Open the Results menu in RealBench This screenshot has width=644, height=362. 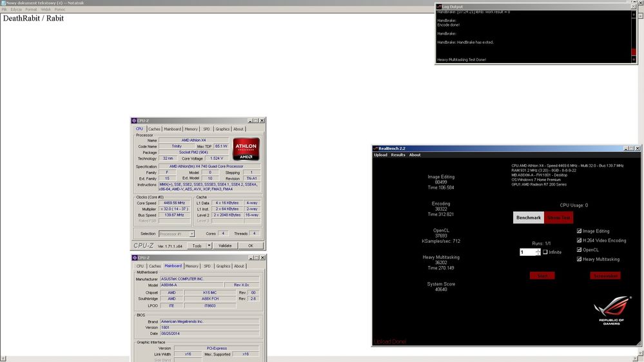point(398,155)
